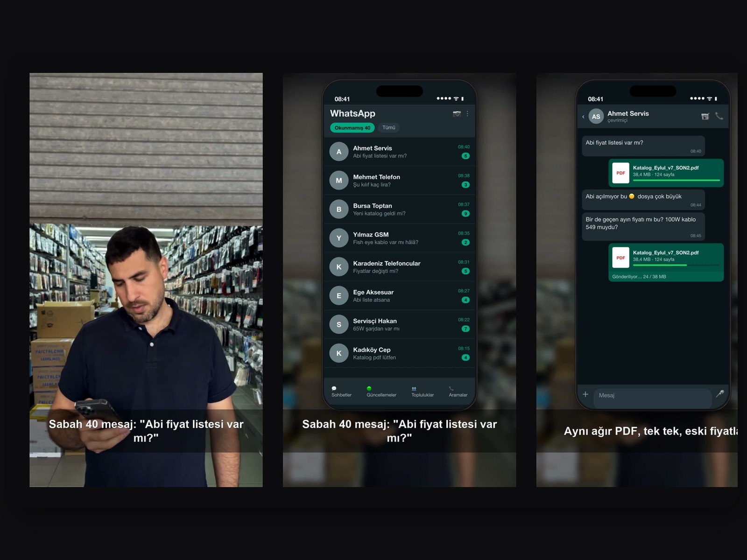
Task: Open the Karadeniz Telefoncular conversation
Action: [x=400, y=267]
